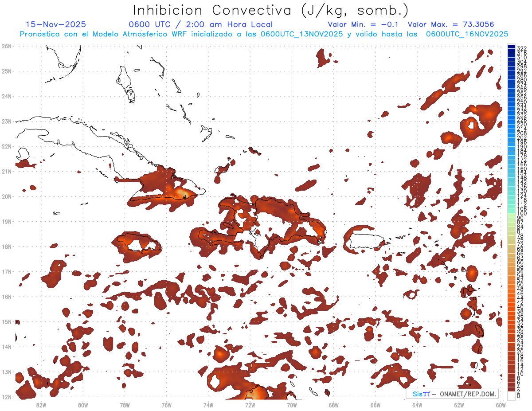Click the "0600UTC_13NOV2025" initialization time text

[x=301, y=34]
